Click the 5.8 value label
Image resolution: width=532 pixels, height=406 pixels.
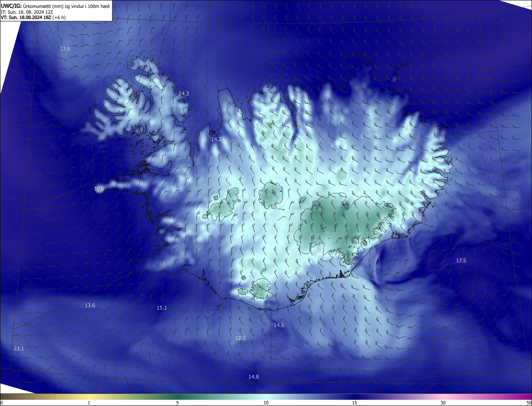pos(317,210)
